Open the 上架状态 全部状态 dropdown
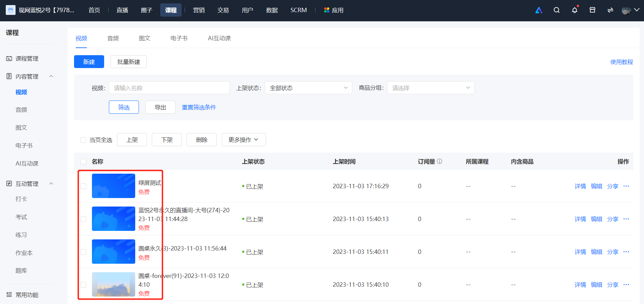 [308, 88]
